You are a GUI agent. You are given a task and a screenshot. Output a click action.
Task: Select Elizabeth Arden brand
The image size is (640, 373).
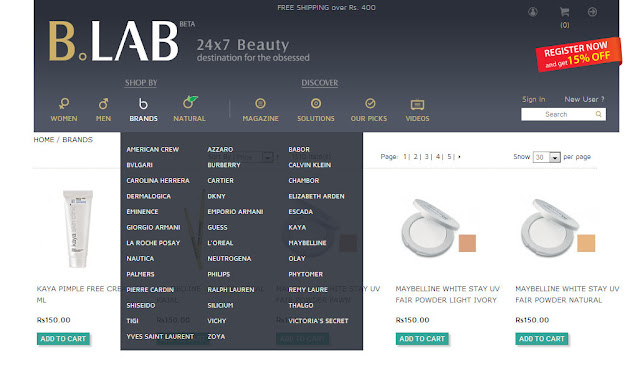[316, 196]
